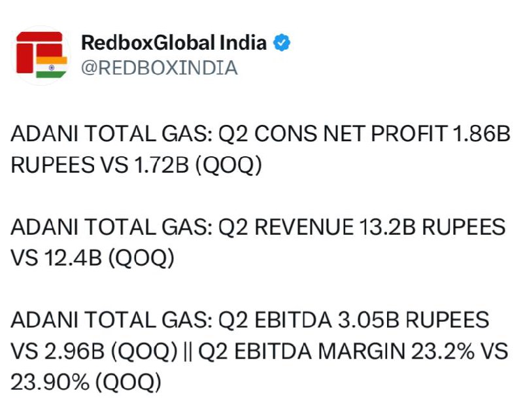The image size is (523, 420).
Task: Open the @REDBOXINDIA handle link
Action: (160, 68)
